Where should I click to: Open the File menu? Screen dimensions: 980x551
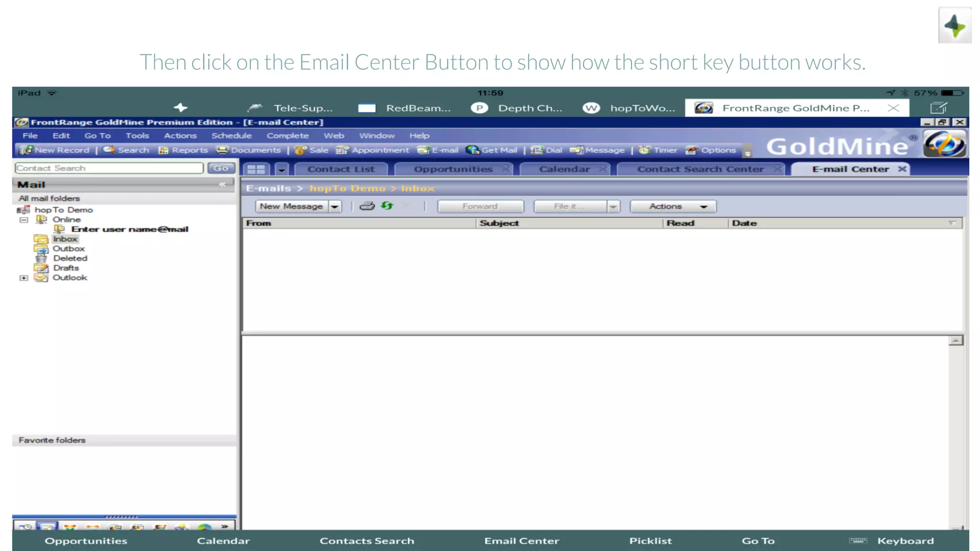[x=30, y=136]
